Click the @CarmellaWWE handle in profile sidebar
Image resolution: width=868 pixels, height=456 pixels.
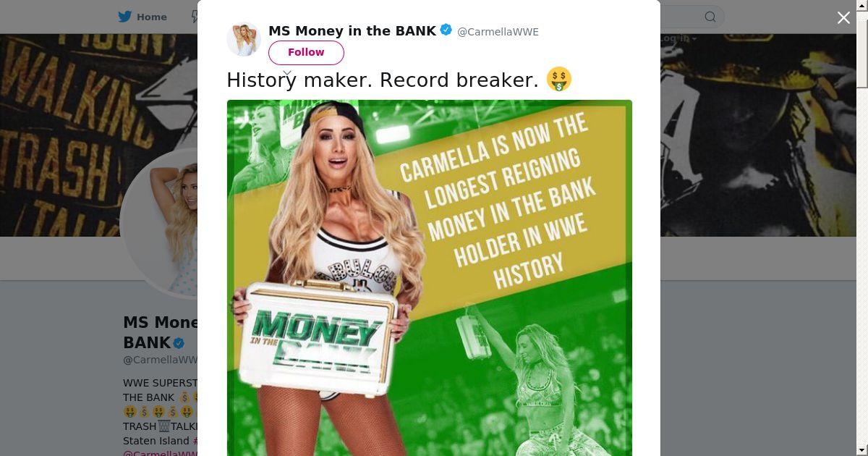[160, 360]
